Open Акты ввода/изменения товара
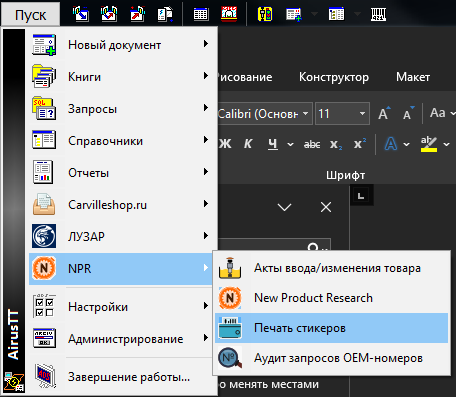Viewport: 456px width, 397px height. [331, 268]
